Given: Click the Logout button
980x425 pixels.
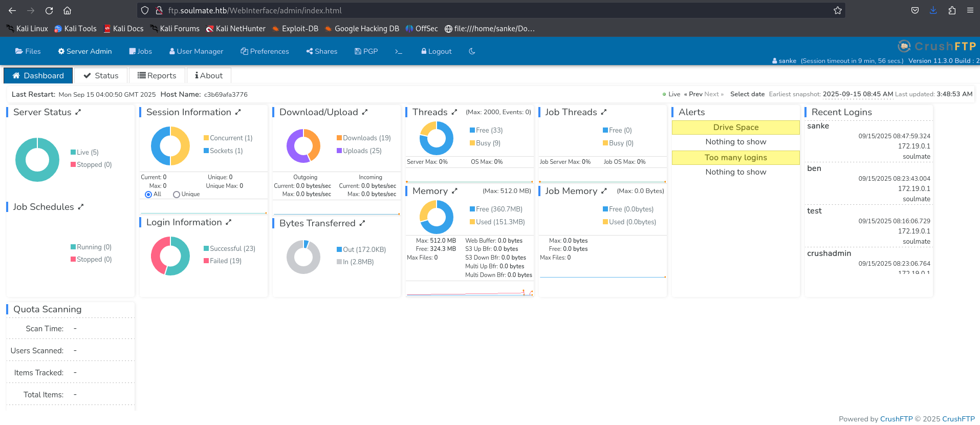Looking at the screenshot, I should click(x=436, y=51).
